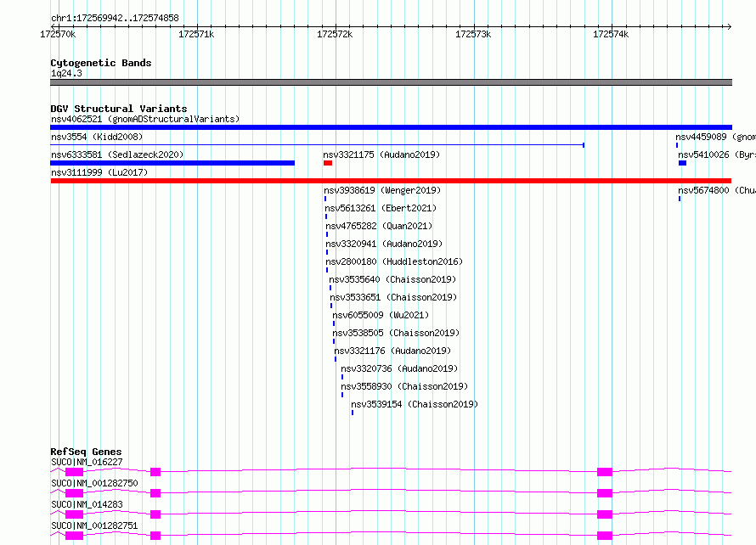Select the 172574k ruler tick label
Screen dimensions: 756x545
(x=611, y=34)
